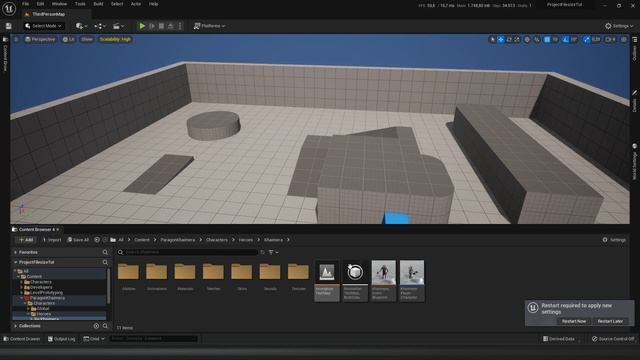This screenshot has height=360, width=640.
Task: Open the Window menu
Action: tap(59, 4)
